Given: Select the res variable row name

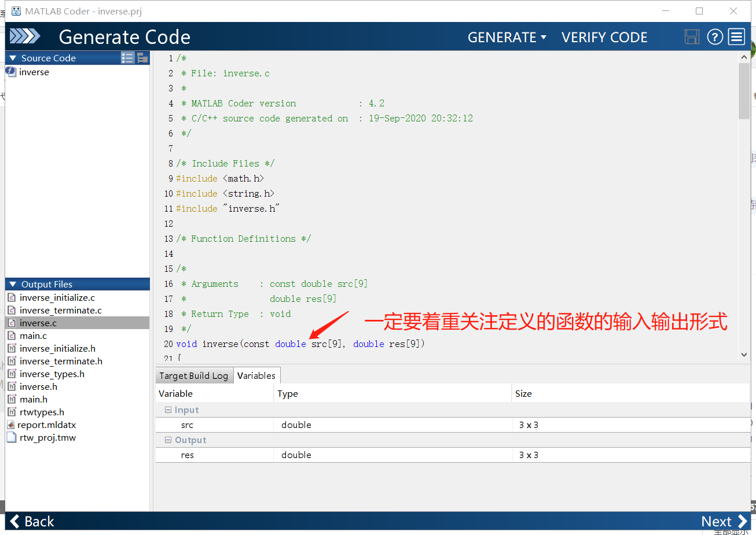Looking at the screenshot, I should click(187, 455).
